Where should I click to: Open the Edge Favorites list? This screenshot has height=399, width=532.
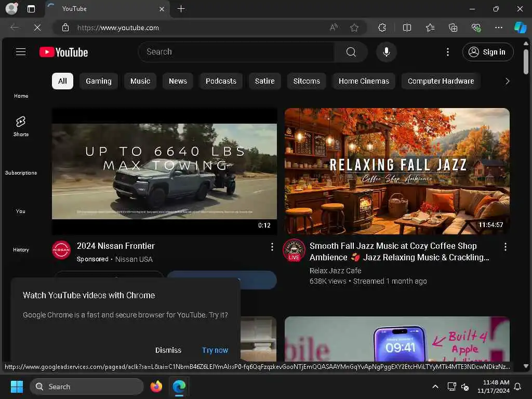point(430,28)
